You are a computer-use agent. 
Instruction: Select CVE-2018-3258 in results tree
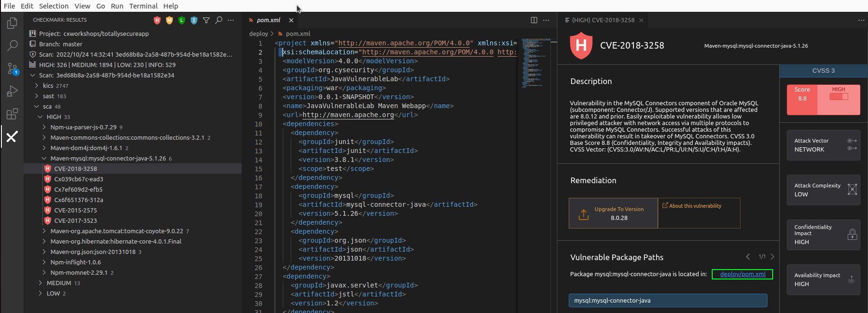coord(133,169)
